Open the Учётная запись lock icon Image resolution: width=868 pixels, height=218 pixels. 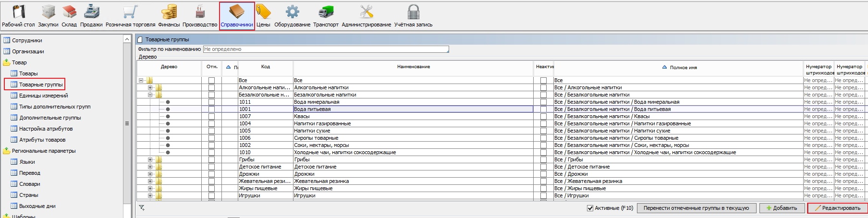413,12
